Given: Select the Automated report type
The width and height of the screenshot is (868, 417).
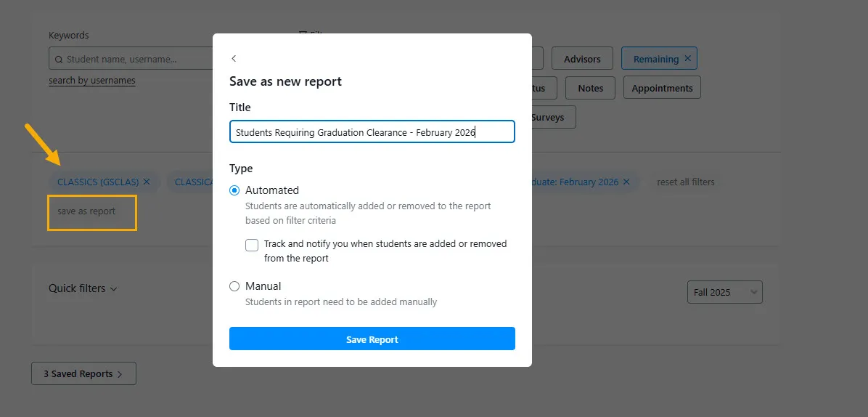Looking at the screenshot, I should 234,190.
